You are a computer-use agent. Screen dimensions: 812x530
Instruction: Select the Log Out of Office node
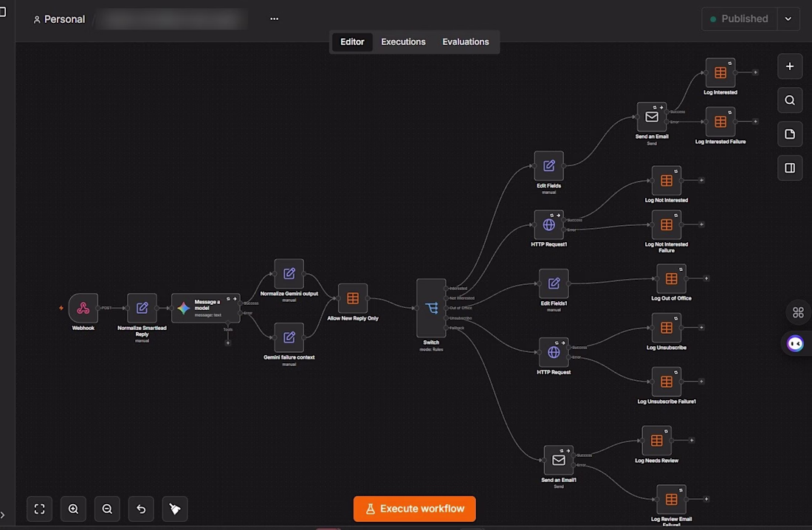pyautogui.click(x=671, y=279)
